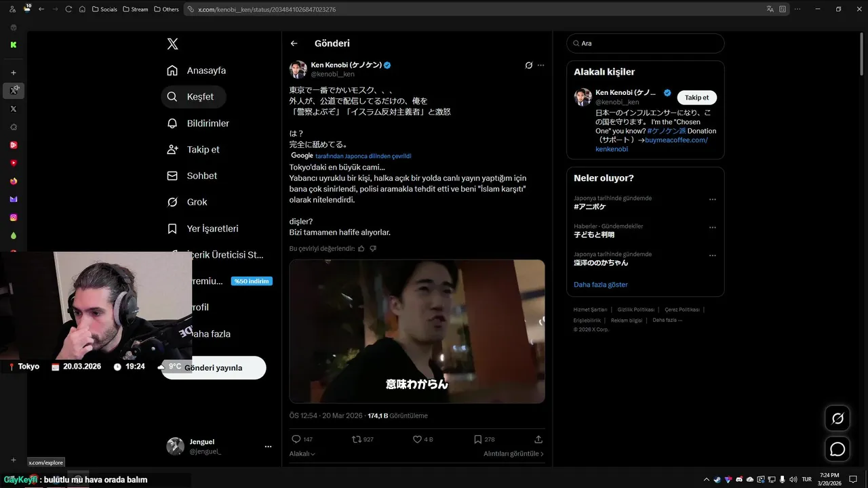The width and height of the screenshot is (868, 488).
Task: Open the Socials bookmarks folder
Action: coord(104,9)
